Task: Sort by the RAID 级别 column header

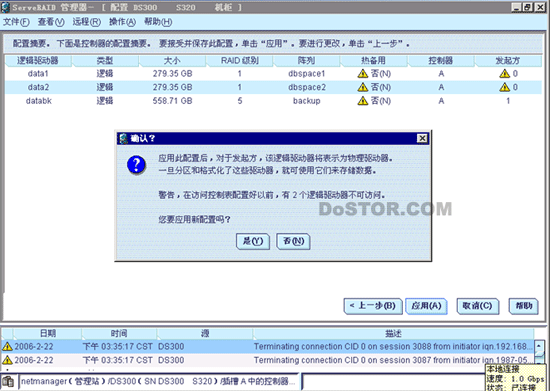Action: (x=240, y=61)
